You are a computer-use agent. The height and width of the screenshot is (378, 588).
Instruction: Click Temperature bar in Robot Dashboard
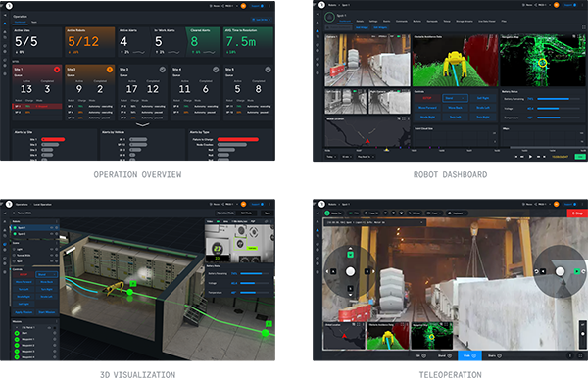[x=559, y=118]
